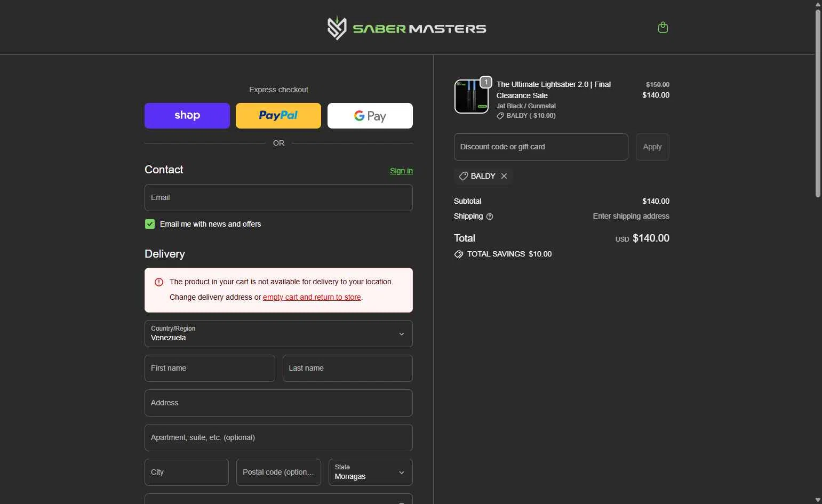Click the Sign in link
This screenshot has height=504, width=822.
(401, 171)
